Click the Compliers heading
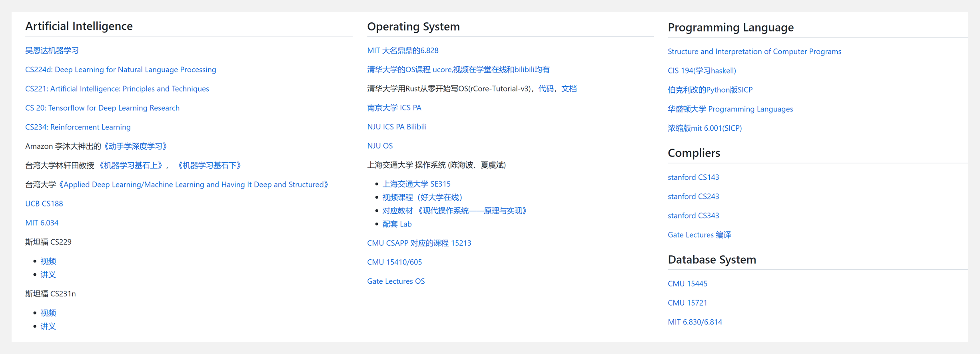This screenshot has width=980, height=354. (x=694, y=153)
